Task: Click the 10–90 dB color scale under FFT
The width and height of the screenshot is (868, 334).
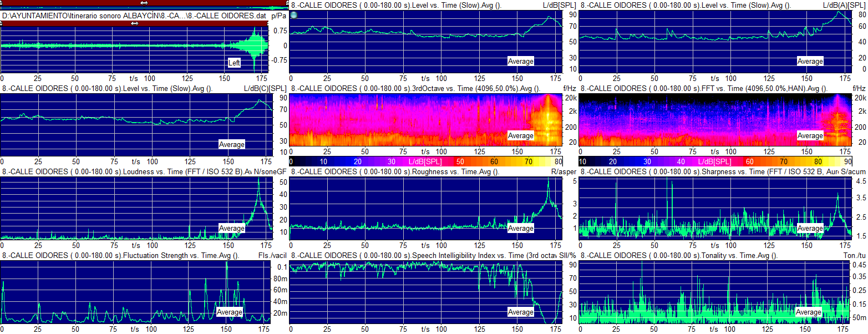Action: coord(715,161)
